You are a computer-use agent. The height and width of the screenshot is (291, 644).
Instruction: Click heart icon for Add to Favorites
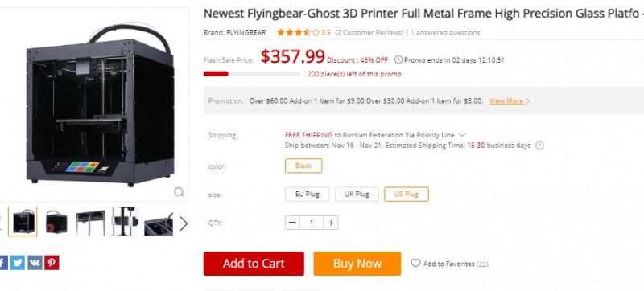click(x=415, y=263)
